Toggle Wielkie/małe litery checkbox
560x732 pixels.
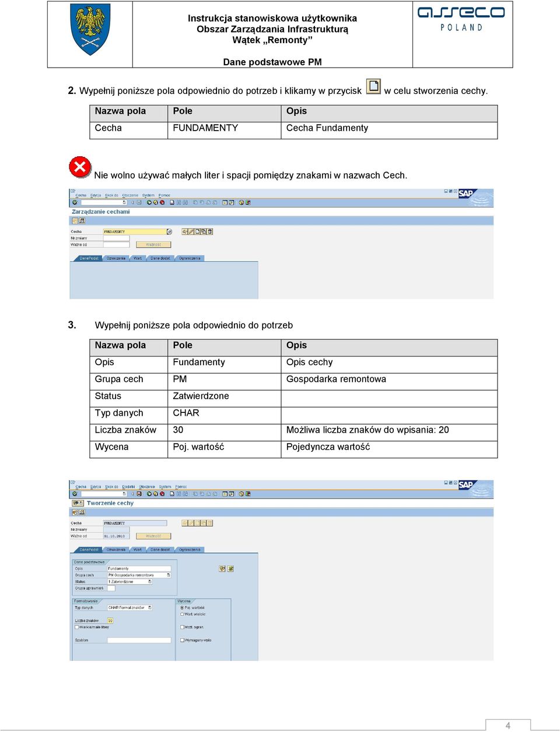[76, 627]
